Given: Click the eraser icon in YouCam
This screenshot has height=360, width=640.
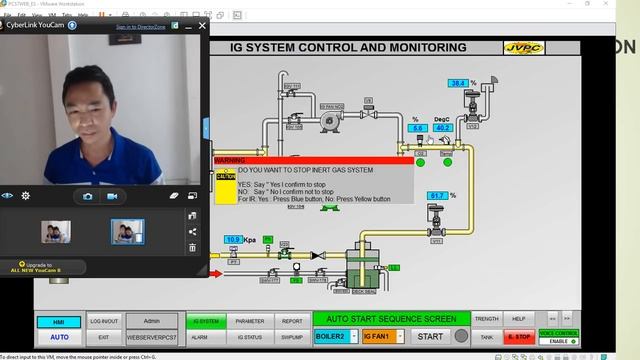Looking at the screenshot, I should click(x=174, y=196).
